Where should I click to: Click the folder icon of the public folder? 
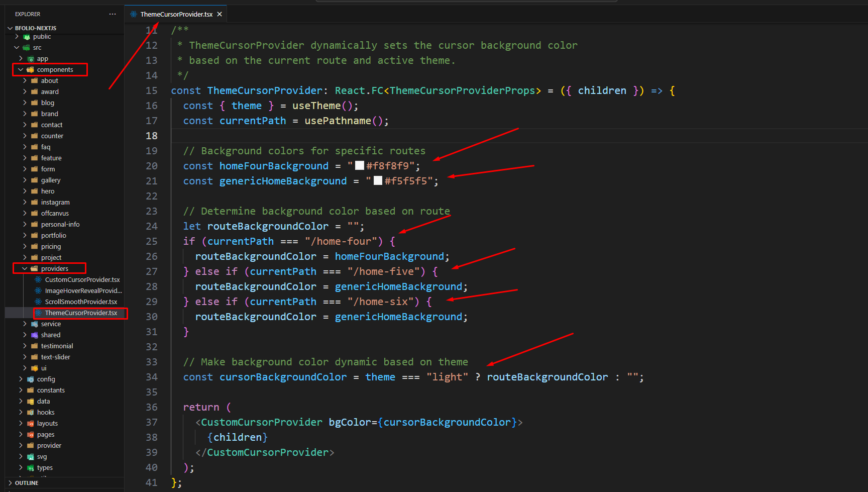tap(27, 37)
